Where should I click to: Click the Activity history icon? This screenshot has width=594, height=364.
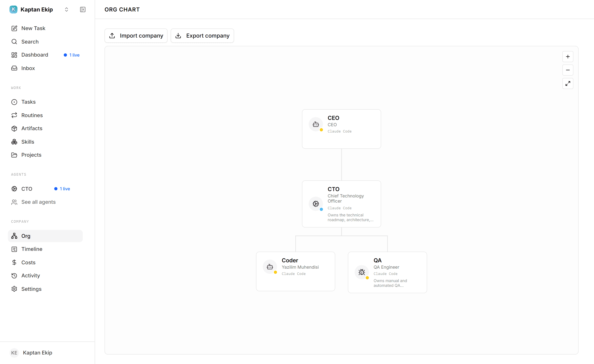click(x=14, y=276)
